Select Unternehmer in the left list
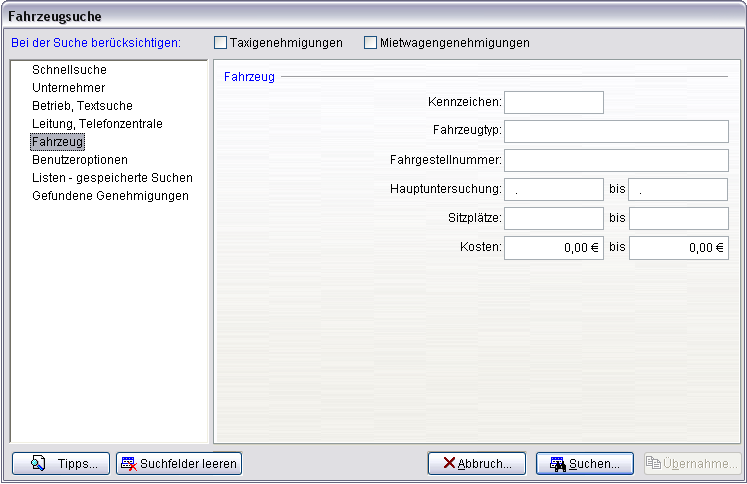This screenshot has width=747, height=484. 68,88
